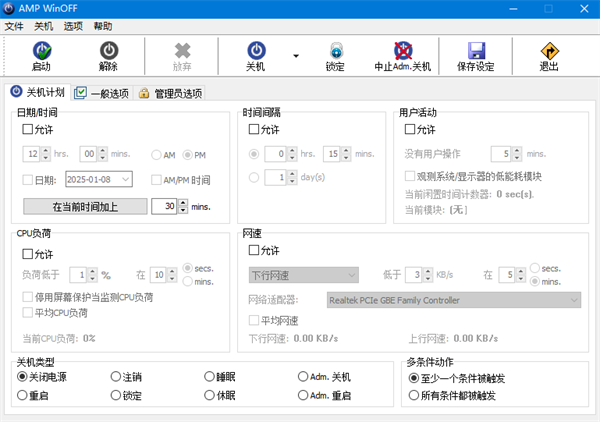
Task: Select the PM radio button
Action: tap(187, 155)
